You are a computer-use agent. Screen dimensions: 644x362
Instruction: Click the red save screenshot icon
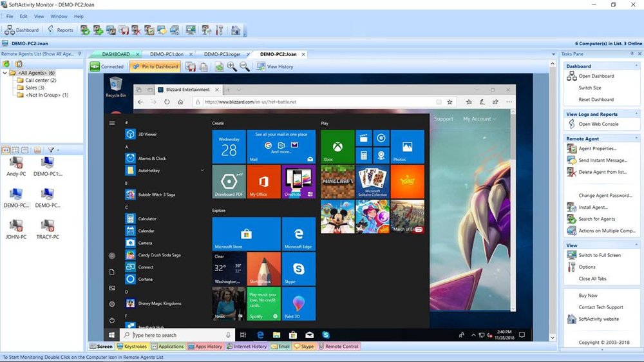(x=191, y=66)
